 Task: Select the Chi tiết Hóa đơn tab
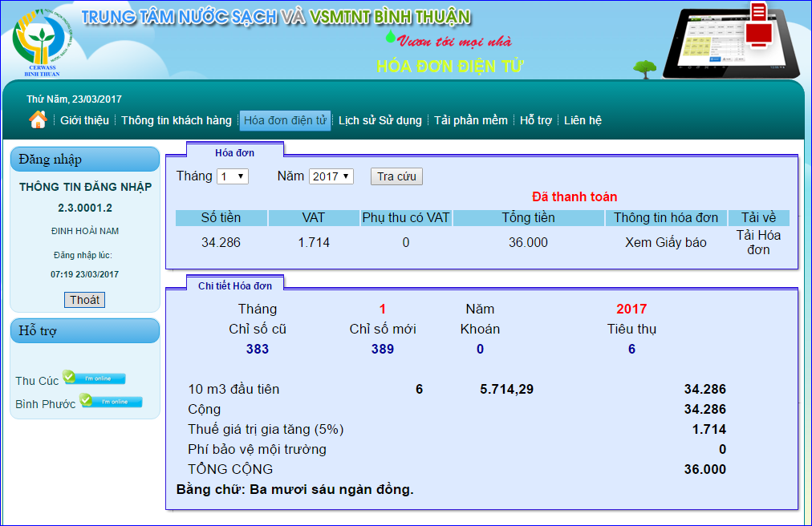click(234, 285)
